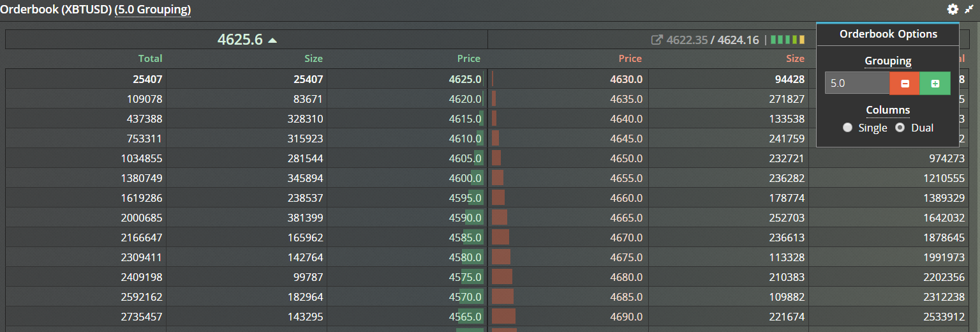Decrease grouping with red minus button
980x332 pixels.
(x=905, y=83)
